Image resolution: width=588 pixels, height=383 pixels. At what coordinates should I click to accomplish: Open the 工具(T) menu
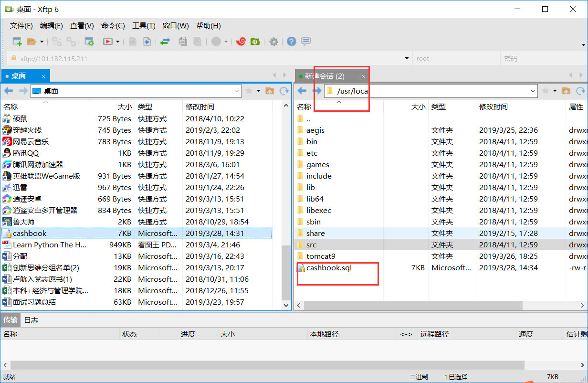[144, 26]
